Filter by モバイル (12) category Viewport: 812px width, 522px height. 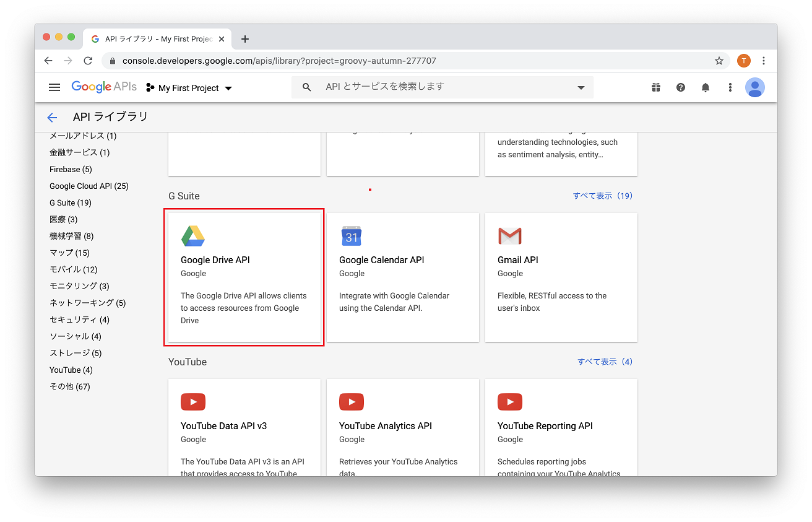point(74,269)
